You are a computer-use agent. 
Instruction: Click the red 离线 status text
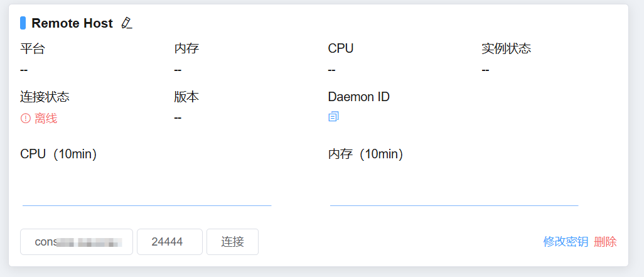pyautogui.click(x=46, y=119)
